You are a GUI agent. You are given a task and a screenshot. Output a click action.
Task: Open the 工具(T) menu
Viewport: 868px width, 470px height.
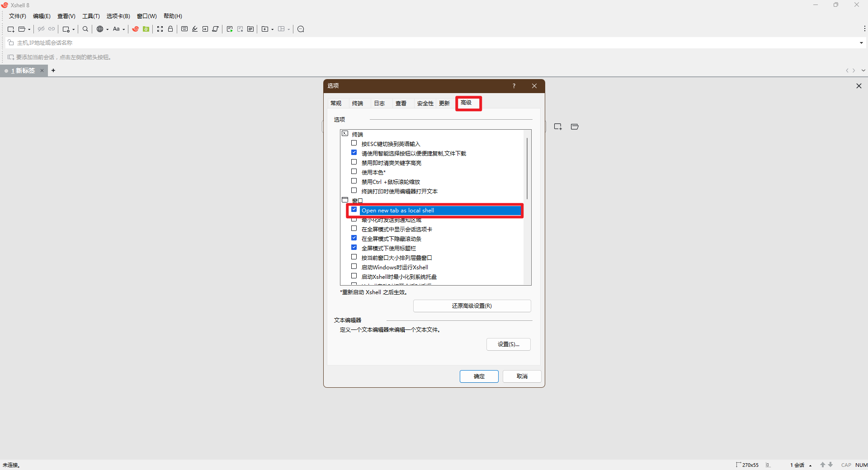point(91,16)
